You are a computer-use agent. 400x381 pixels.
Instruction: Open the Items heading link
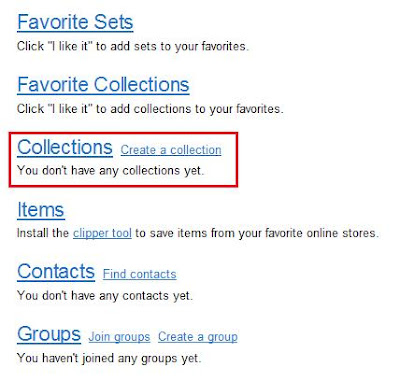click(41, 210)
